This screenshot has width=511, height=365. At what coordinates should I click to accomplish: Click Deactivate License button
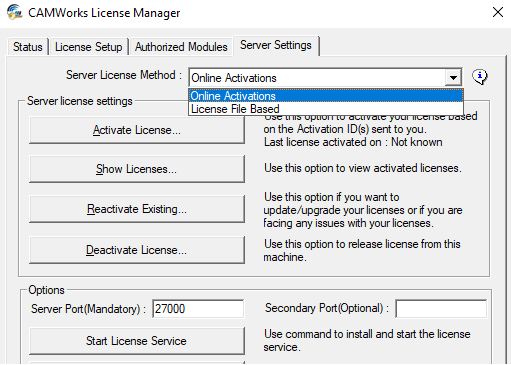click(x=137, y=250)
